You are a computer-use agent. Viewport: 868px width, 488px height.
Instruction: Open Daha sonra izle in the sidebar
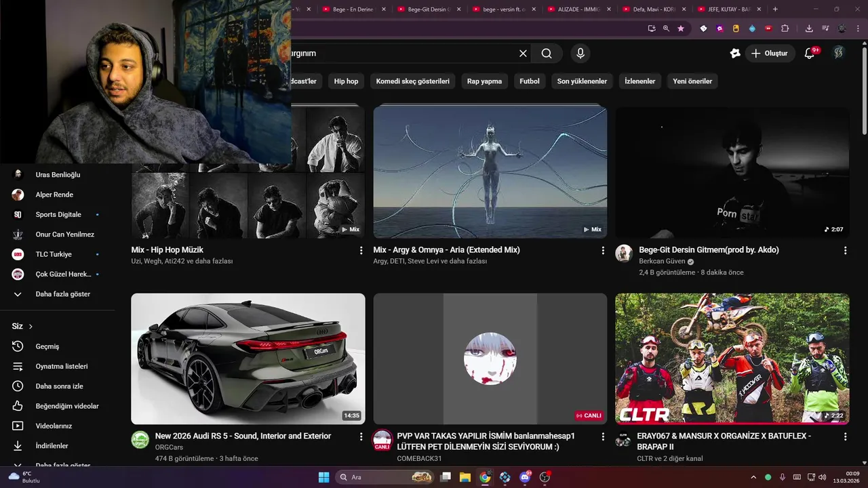point(58,386)
